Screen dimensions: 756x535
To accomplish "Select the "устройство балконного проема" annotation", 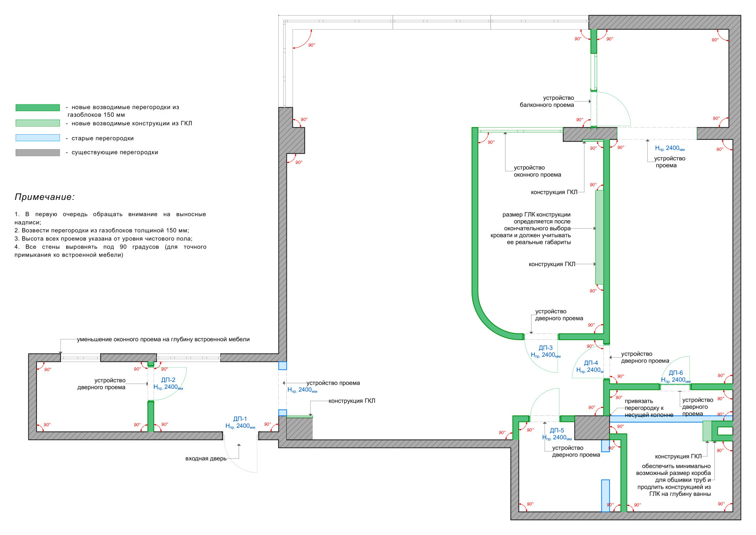I will [x=547, y=102].
